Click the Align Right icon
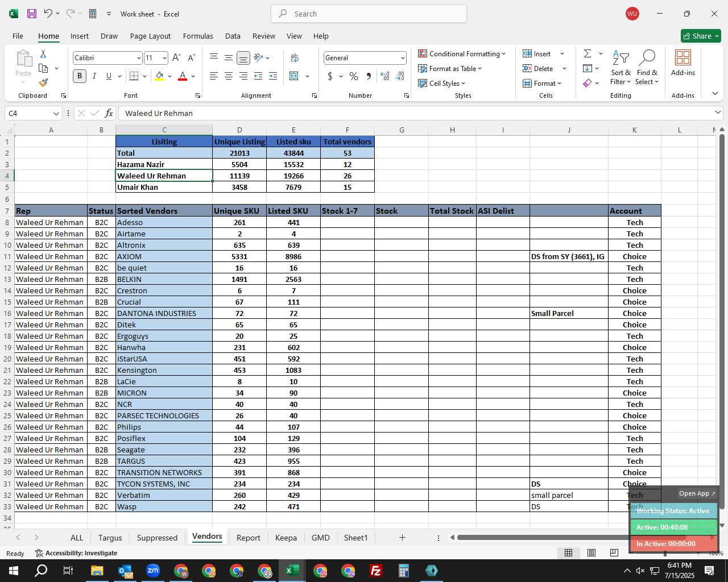 pyautogui.click(x=243, y=76)
